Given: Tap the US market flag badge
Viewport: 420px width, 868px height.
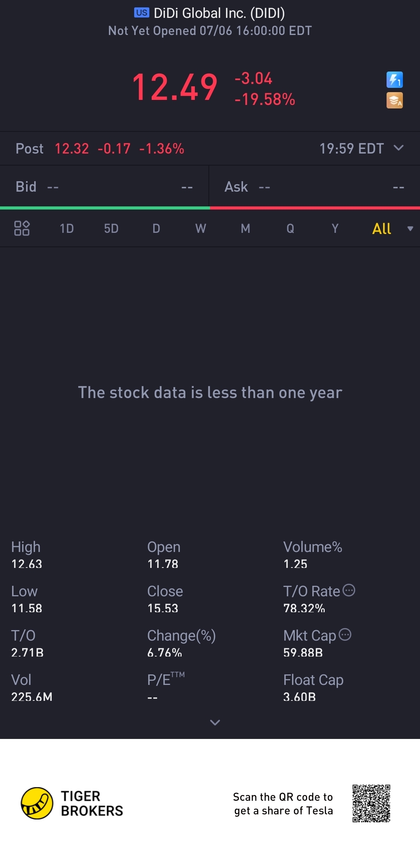Looking at the screenshot, I should pyautogui.click(x=142, y=13).
